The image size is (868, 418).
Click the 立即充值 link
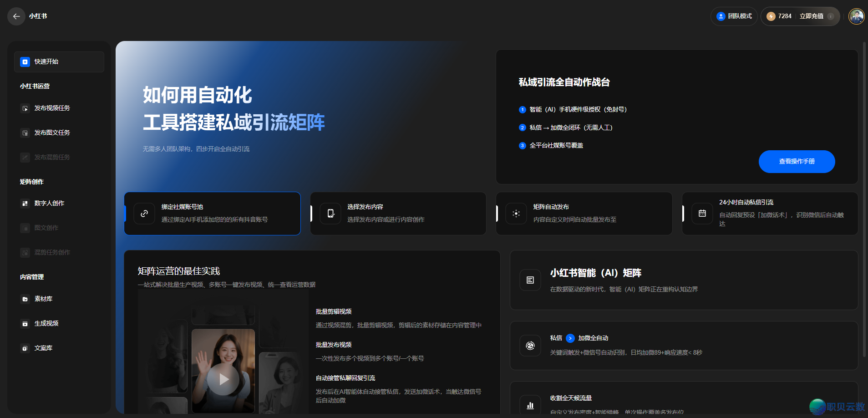coord(812,16)
